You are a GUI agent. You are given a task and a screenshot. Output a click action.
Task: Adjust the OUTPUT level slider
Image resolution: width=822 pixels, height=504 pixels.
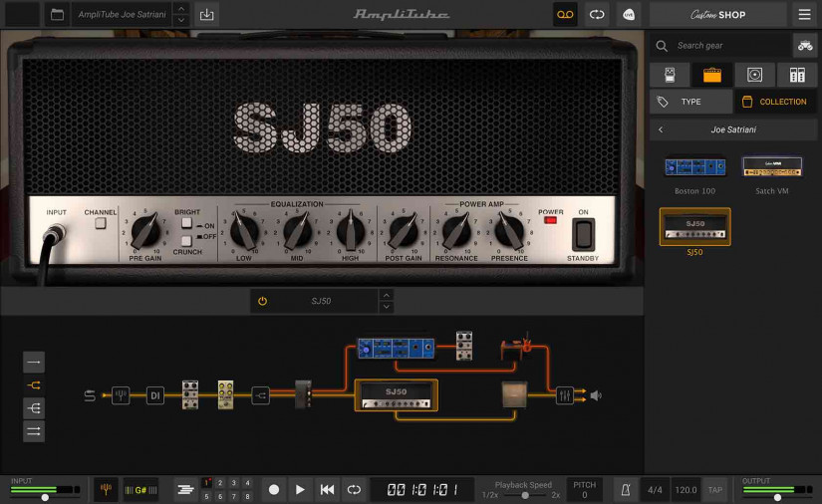tap(777, 497)
